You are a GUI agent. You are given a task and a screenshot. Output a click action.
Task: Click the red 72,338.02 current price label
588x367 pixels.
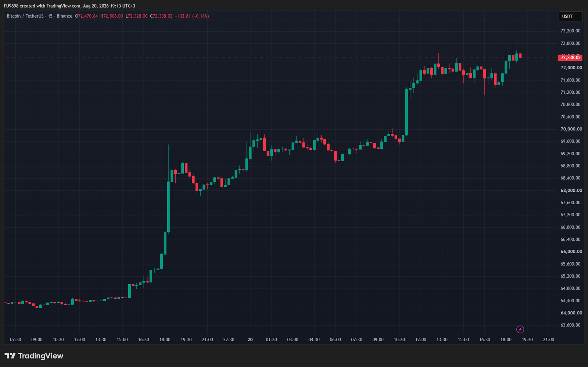coord(570,57)
